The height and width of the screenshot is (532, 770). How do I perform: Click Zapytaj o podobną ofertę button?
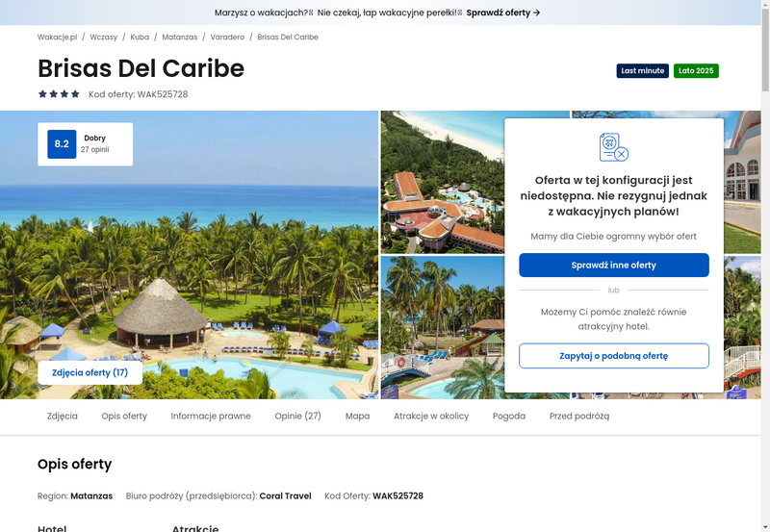coord(614,356)
